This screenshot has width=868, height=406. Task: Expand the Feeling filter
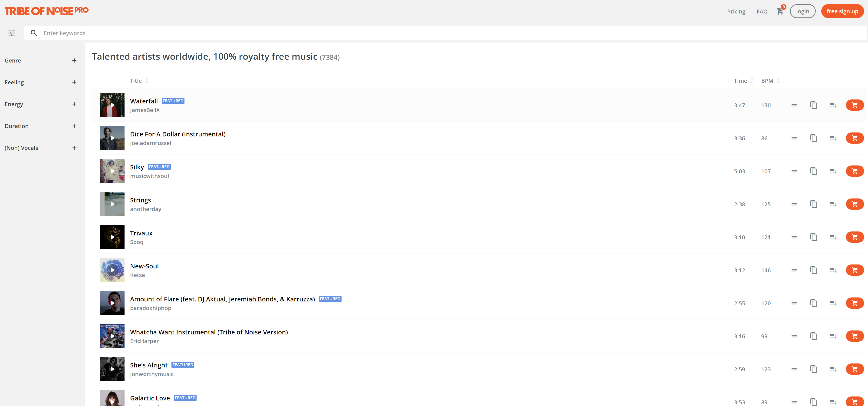pos(74,83)
